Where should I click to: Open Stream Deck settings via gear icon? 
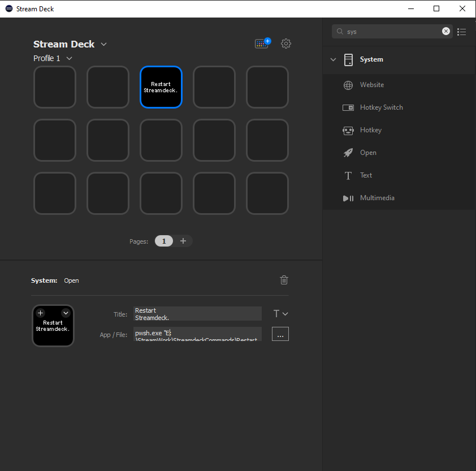tap(286, 44)
